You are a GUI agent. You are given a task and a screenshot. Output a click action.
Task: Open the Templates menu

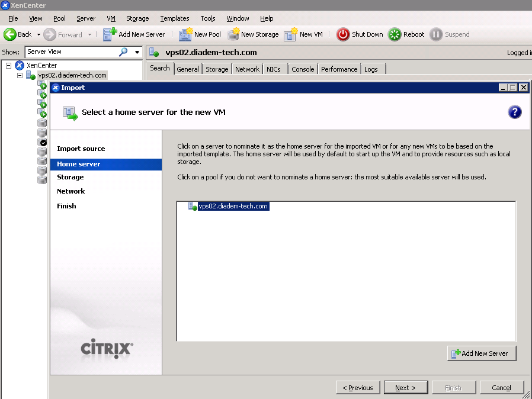175,18
